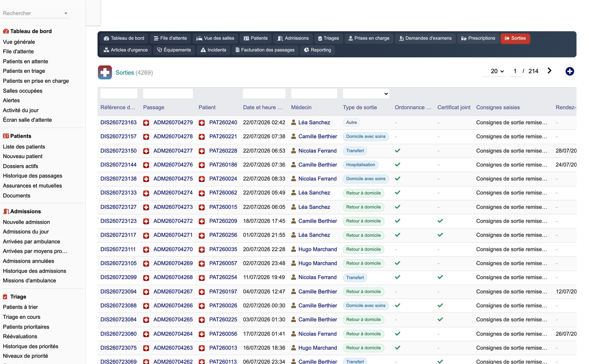Open the Type de sortie filter dropdown
The height and width of the screenshot is (364, 589).
pos(366,94)
